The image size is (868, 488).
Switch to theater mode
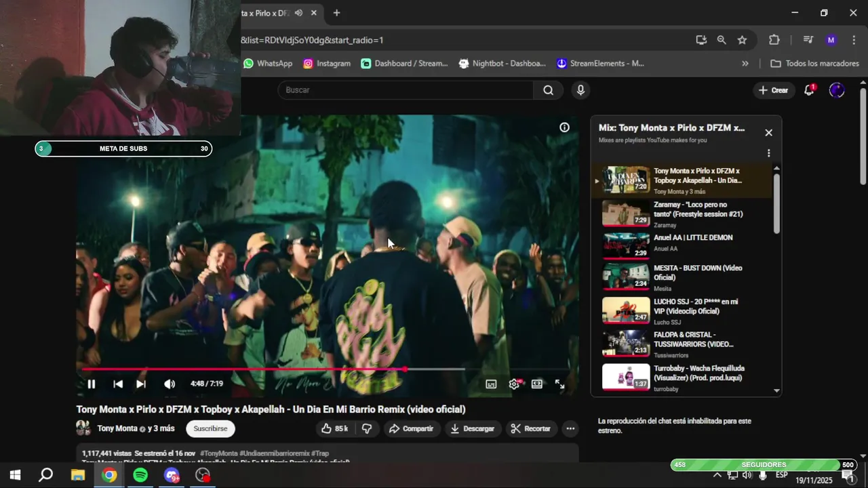(x=537, y=384)
